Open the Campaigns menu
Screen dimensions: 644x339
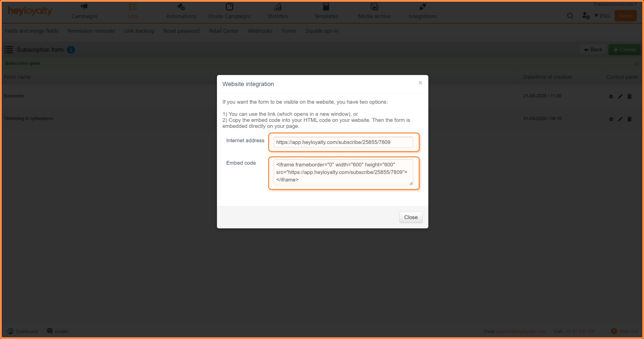(84, 12)
